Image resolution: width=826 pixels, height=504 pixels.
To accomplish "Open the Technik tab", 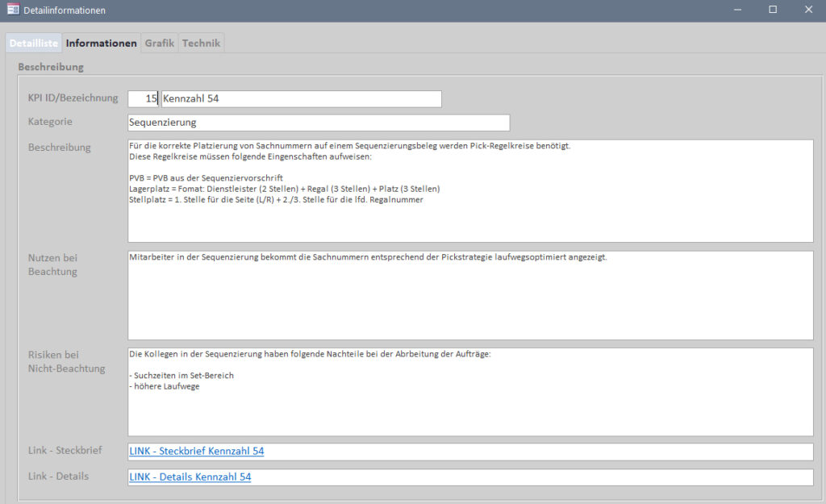I will (201, 44).
